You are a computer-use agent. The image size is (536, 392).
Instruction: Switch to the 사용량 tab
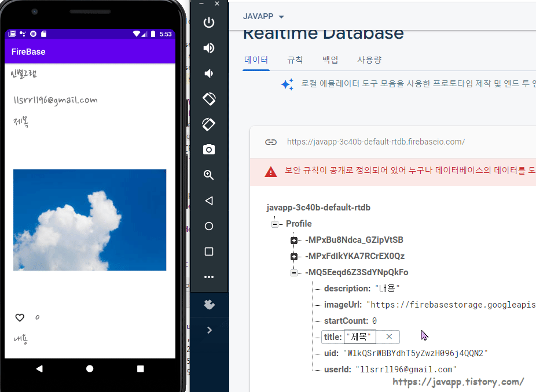point(369,60)
